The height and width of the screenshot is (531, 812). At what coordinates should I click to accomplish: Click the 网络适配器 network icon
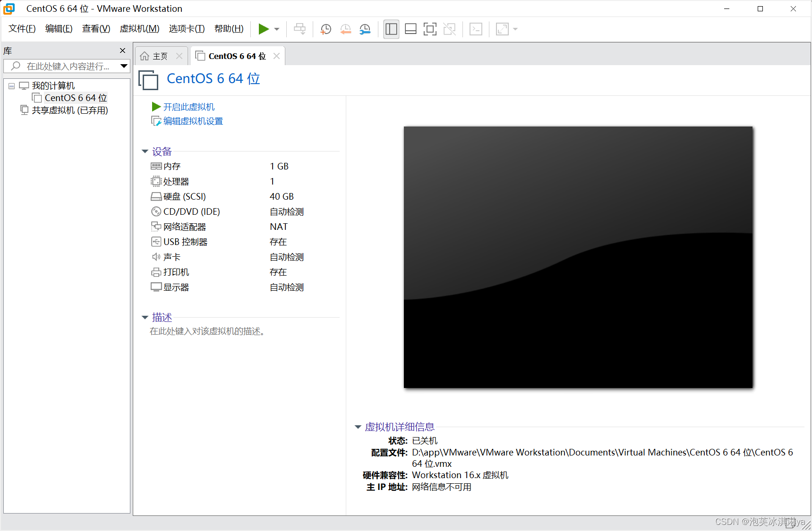[x=156, y=227]
